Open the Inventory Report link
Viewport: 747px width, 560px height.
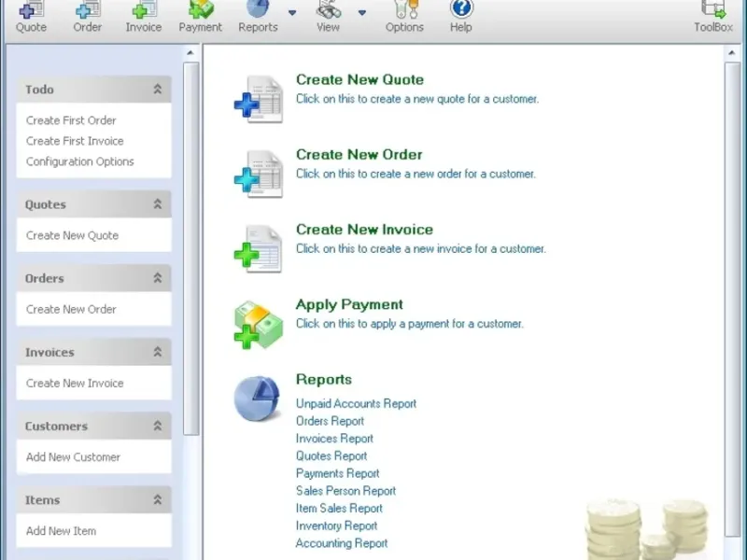[x=336, y=525]
